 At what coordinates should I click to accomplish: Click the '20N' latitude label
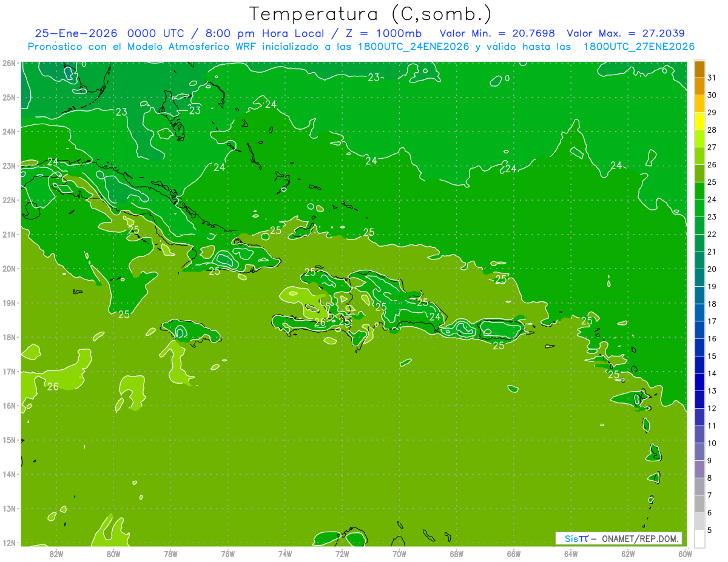(8, 269)
